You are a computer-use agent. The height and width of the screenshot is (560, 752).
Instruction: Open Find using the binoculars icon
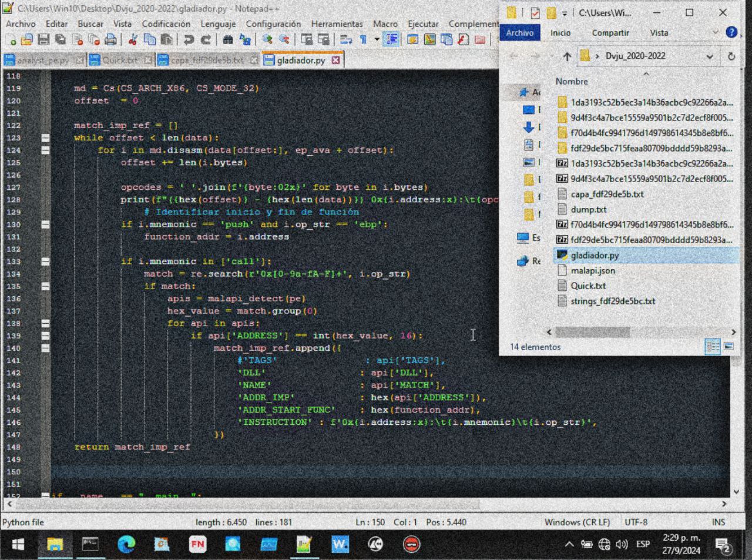click(228, 39)
